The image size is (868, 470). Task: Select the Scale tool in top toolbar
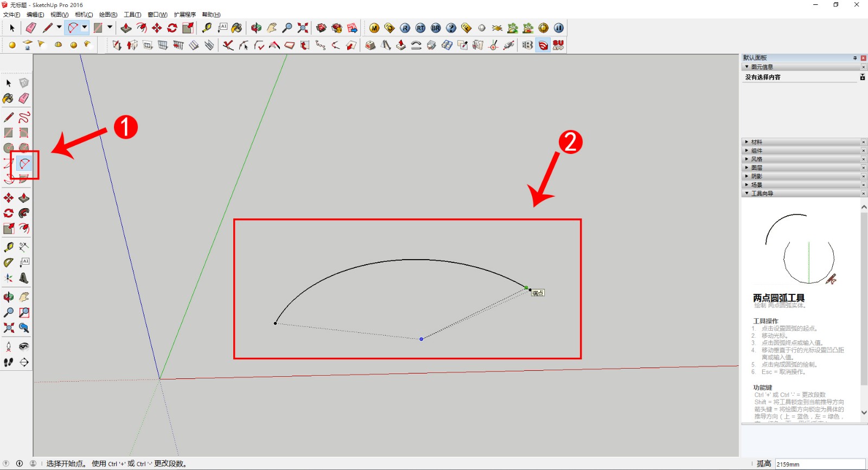tap(188, 28)
